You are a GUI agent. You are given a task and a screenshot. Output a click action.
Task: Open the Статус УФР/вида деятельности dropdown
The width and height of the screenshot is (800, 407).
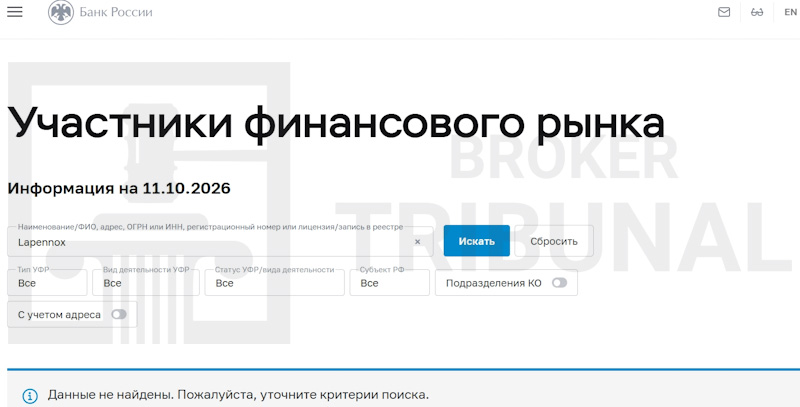click(274, 283)
